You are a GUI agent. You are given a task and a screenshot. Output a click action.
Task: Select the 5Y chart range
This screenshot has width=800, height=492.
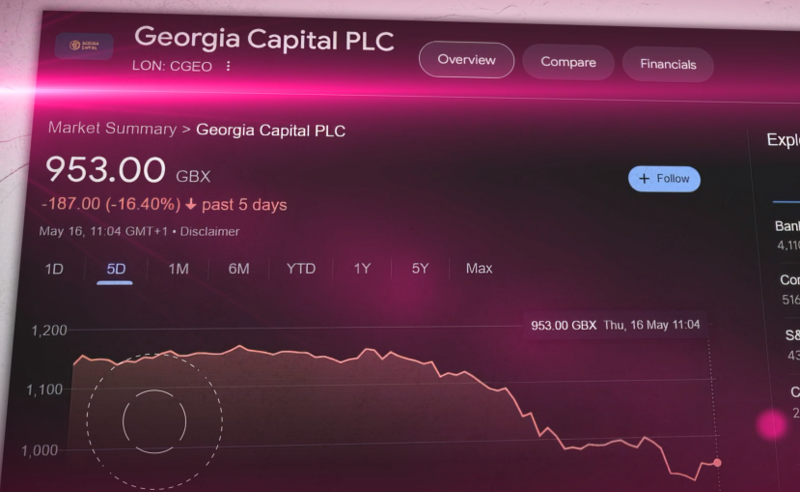[420, 268]
